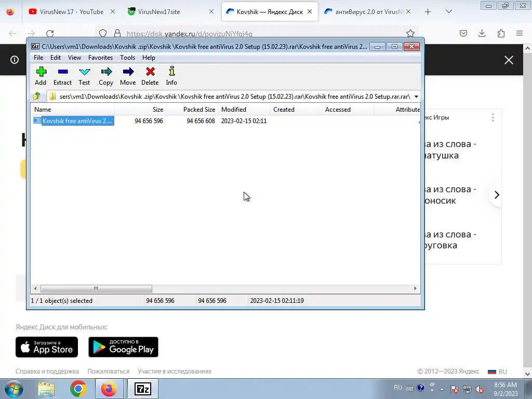The width and height of the screenshot is (532, 399).
Task: Extract files using the Extract icon
Action: (x=62, y=76)
